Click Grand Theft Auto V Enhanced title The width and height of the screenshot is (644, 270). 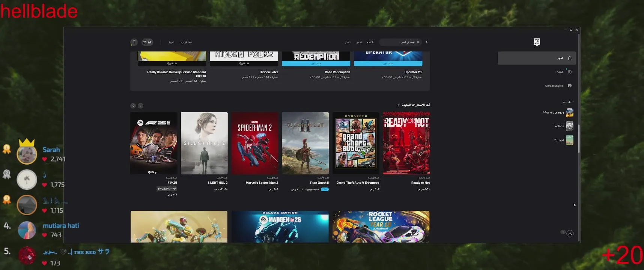358,183
